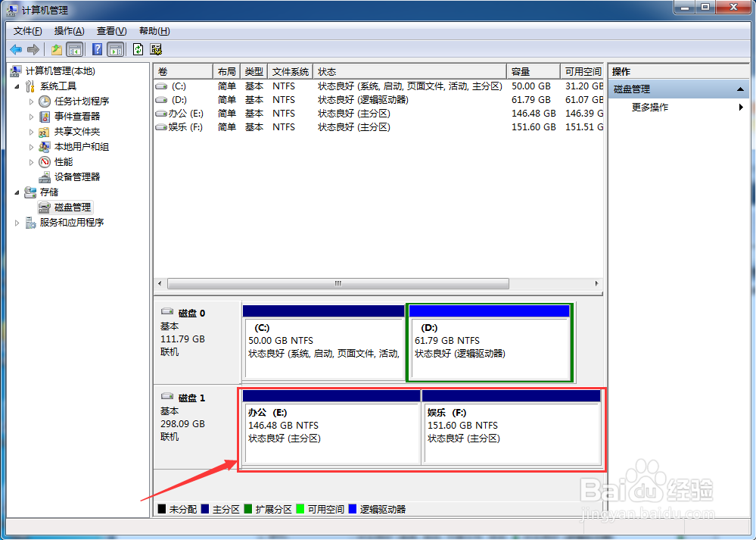Click the refresh icon on the toolbar
Screen dimensions: 756x540
[x=138, y=48]
